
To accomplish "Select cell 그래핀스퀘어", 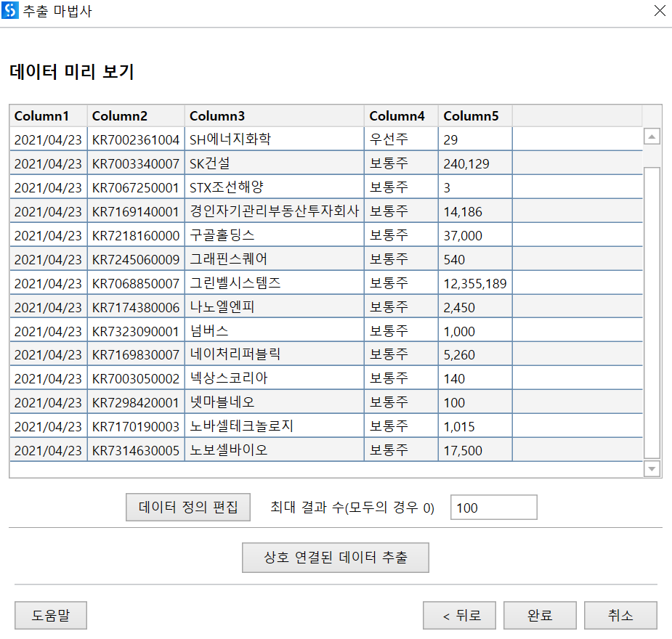I will pyautogui.click(x=275, y=259).
